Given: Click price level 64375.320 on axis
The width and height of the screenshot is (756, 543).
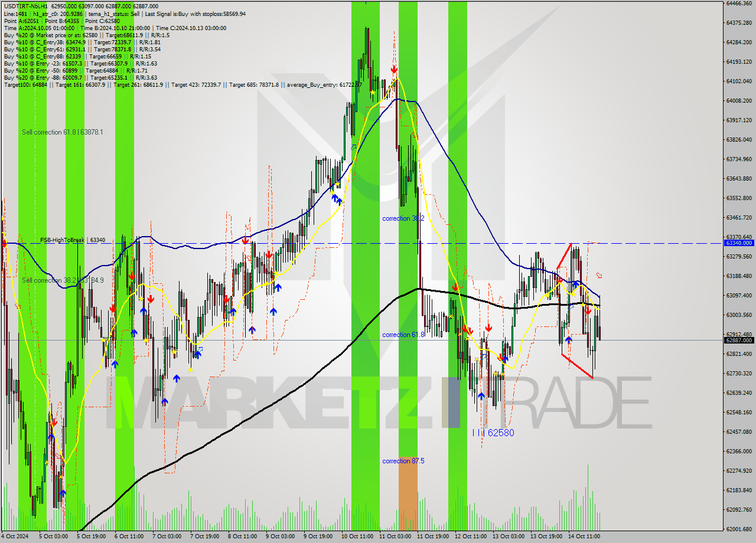Looking at the screenshot, I should [738, 22].
